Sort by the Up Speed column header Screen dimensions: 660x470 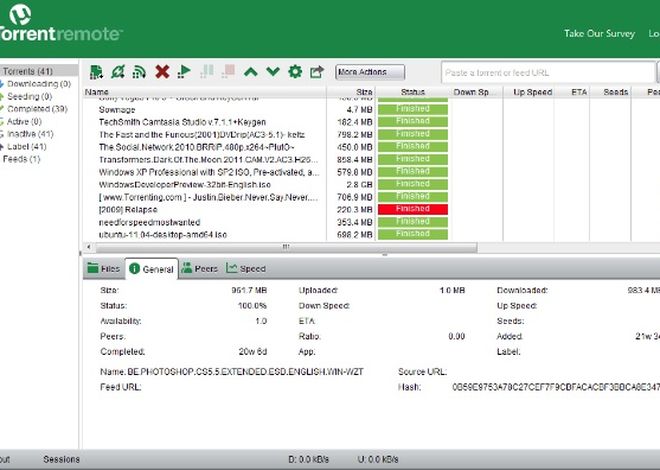tap(529, 92)
